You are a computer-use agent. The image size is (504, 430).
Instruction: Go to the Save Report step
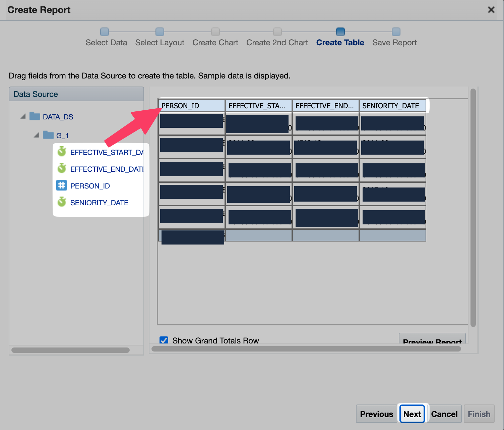pyautogui.click(x=395, y=43)
